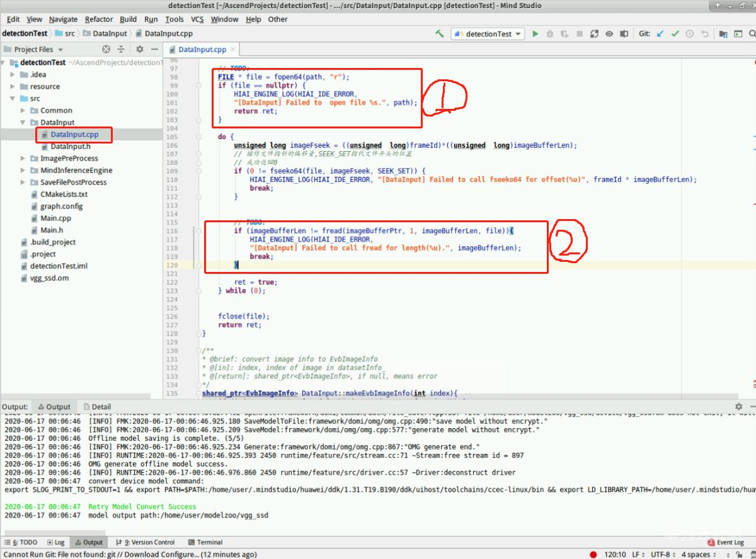Click the Debug bug icon in toolbar
This screenshot has width=756, height=559.
[550, 34]
